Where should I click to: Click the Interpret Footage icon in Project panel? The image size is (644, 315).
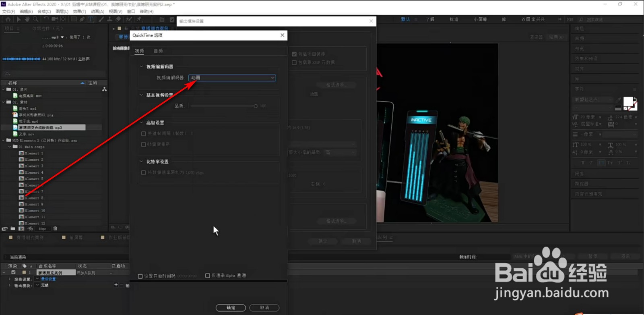tap(5, 229)
